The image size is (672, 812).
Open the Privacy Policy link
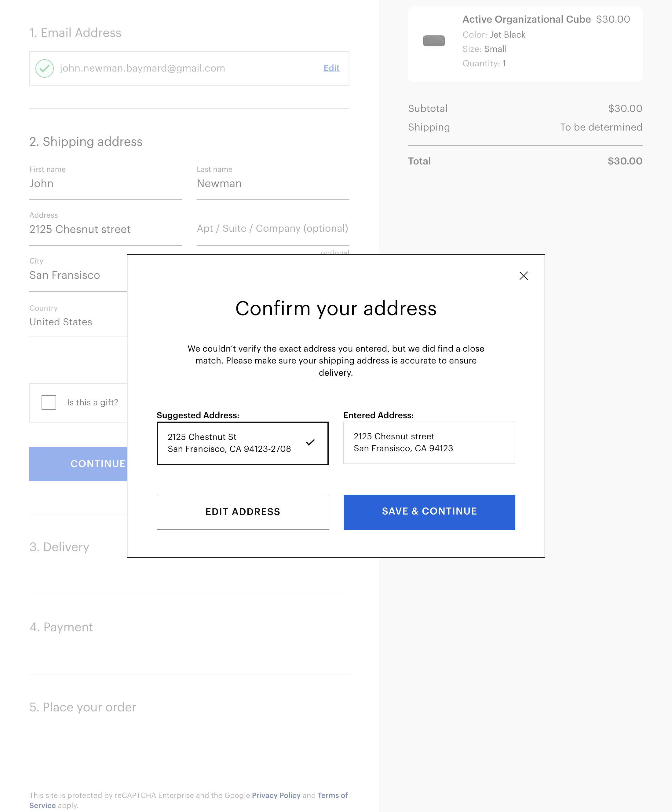276,795
